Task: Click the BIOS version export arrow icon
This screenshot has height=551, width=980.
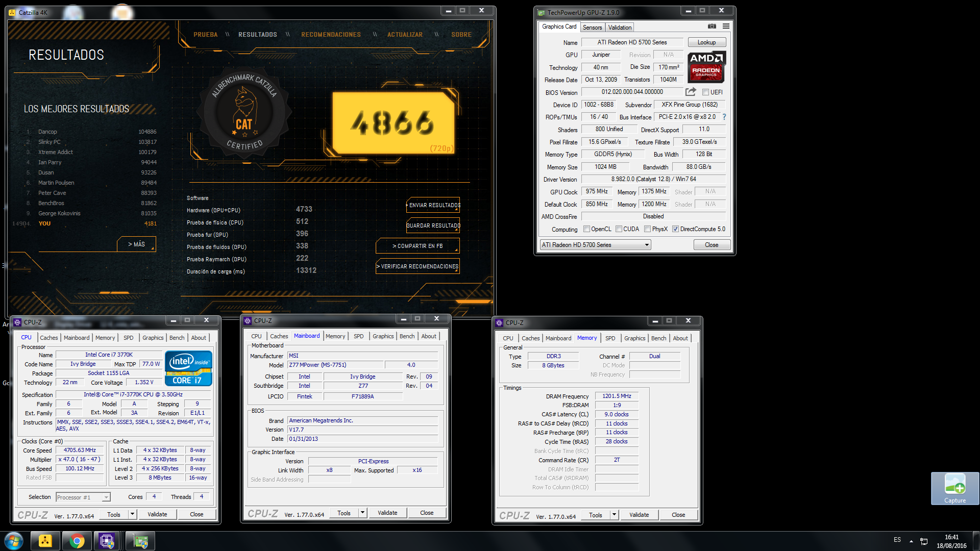Action: click(x=691, y=92)
